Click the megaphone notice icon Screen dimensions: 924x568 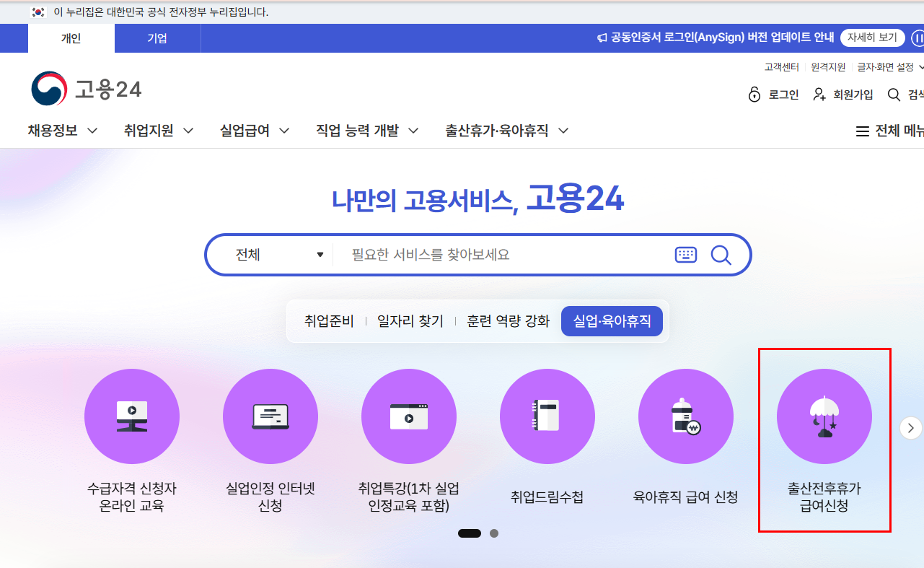[x=602, y=38]
